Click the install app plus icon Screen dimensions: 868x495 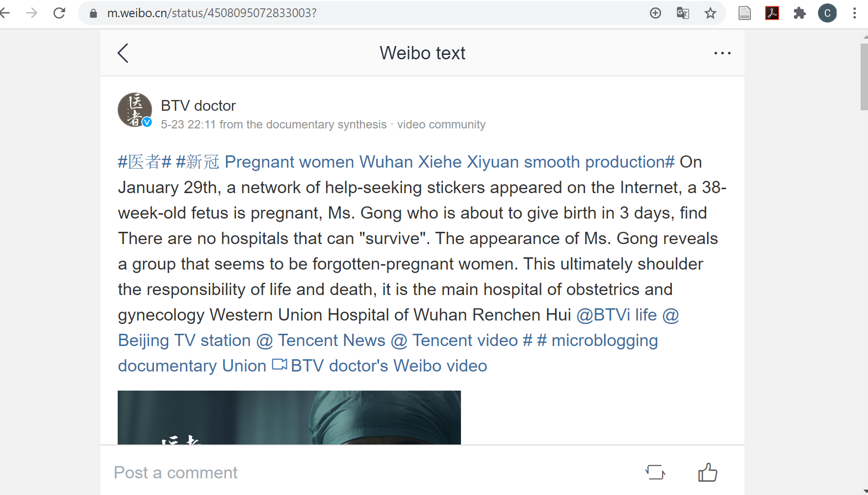pos(655,13)
